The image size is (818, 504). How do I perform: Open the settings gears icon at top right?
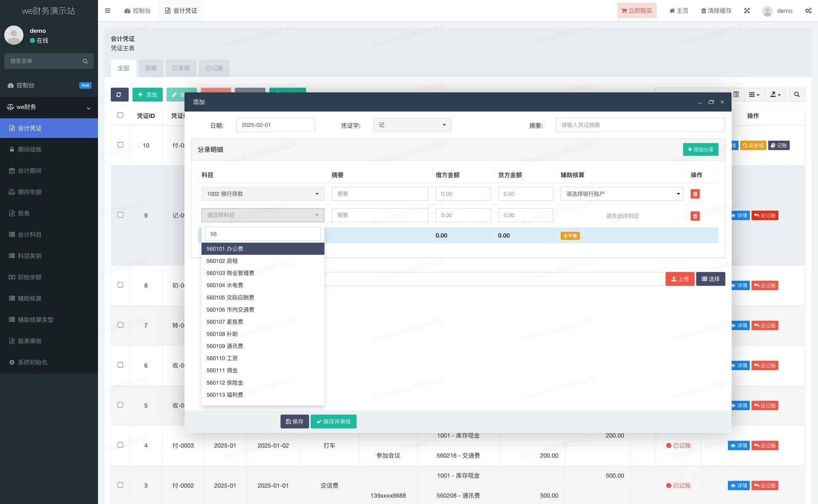pyautogui.click(x=808, y=11)
